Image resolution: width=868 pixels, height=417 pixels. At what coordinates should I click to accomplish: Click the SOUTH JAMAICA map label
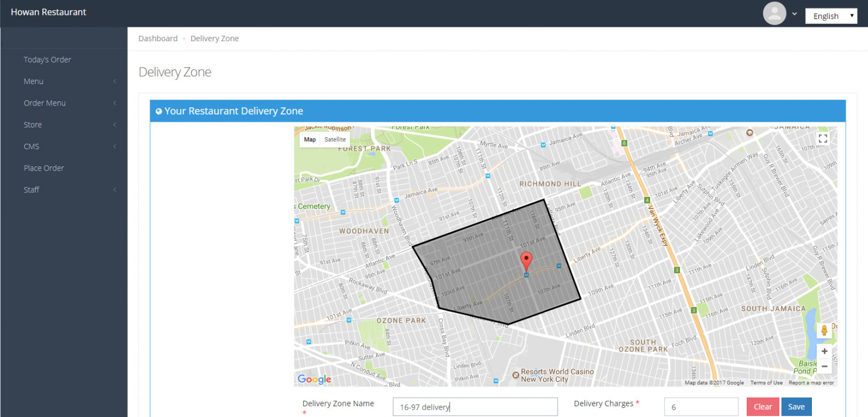click(773, 308)
